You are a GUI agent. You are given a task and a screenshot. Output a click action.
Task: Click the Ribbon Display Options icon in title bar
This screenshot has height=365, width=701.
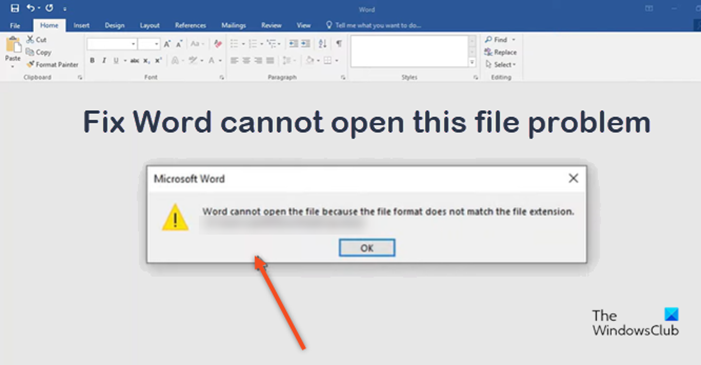[649, 8]
